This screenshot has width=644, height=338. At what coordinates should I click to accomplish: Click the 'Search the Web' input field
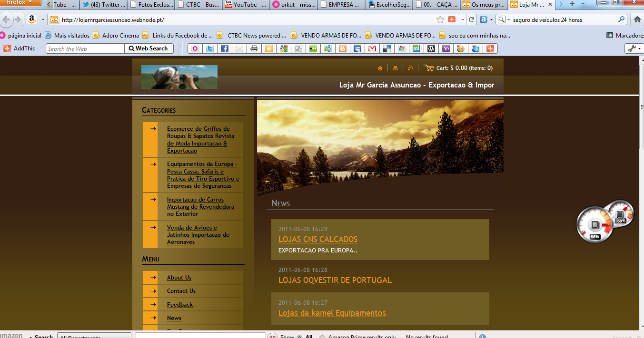(x=85, y=48)
